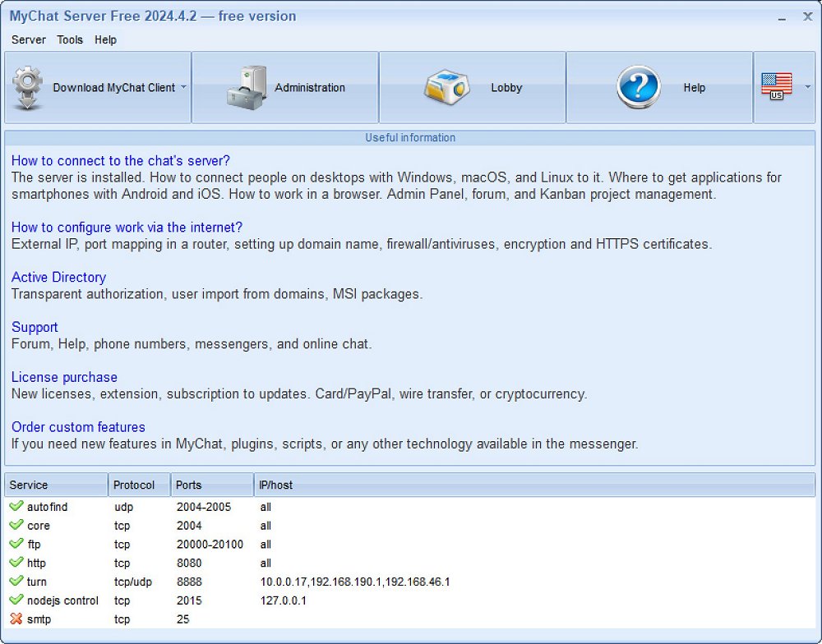Image resolution: width=822 pixels, height=644 pixels.
Task: Open the Help menu in menu bar
Action: [105, 39]
